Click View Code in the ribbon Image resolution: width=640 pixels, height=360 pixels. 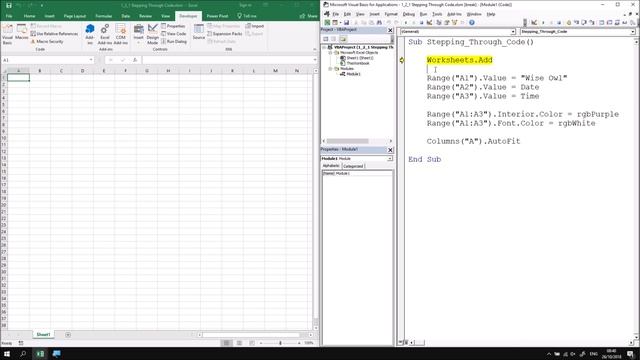[174, 34]
